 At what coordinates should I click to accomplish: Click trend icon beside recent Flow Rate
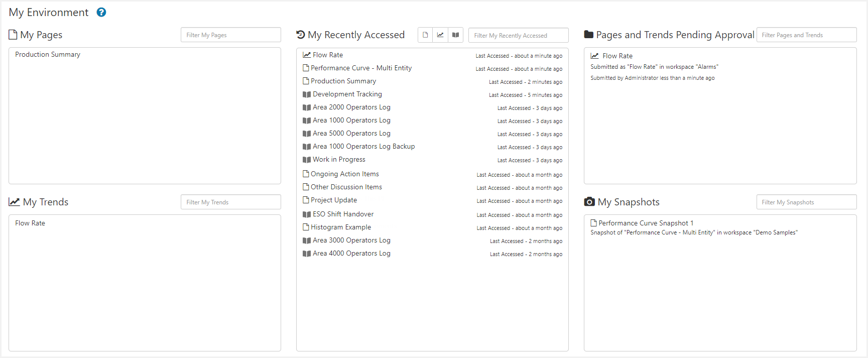307,55
